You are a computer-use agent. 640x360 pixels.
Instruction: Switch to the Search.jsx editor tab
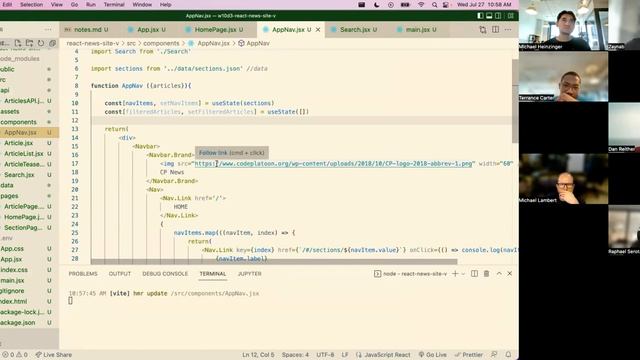point(356,30)
